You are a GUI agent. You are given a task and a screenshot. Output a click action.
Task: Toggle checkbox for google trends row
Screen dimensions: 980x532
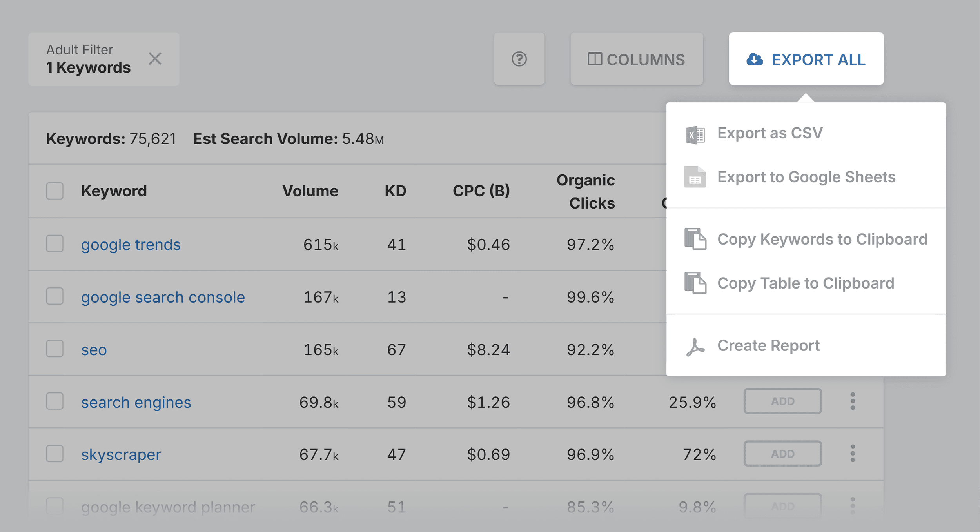coord(55,244)
